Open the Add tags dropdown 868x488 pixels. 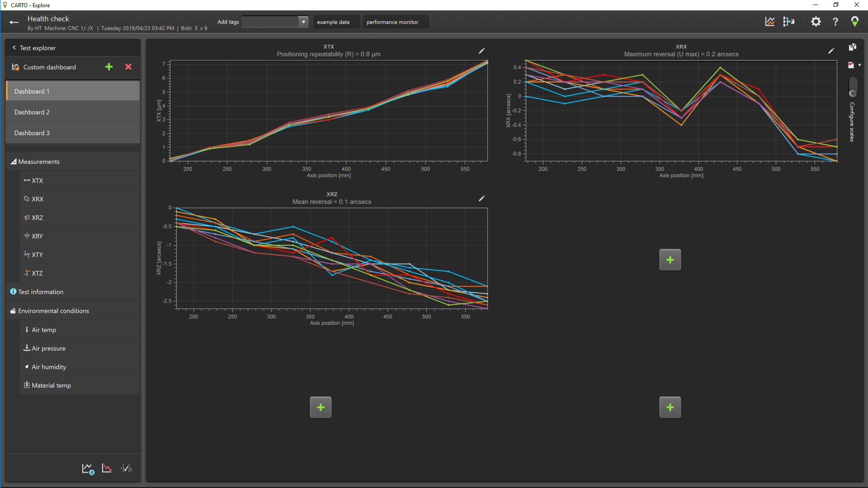click(x=303, y=22)
